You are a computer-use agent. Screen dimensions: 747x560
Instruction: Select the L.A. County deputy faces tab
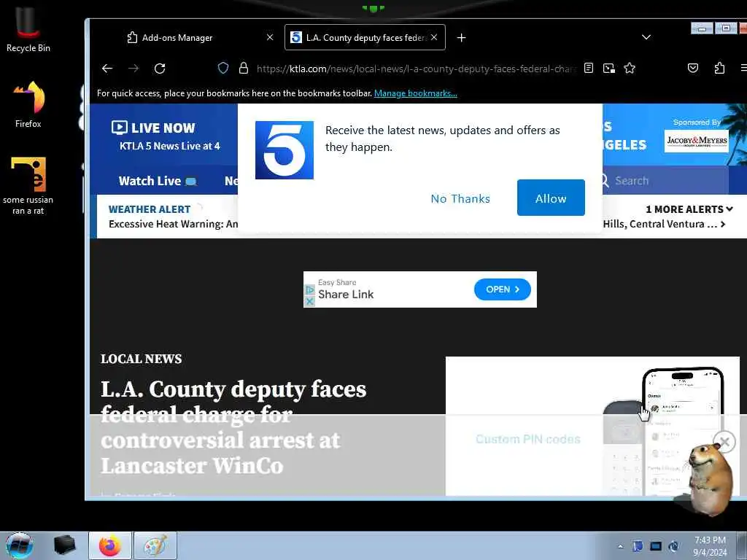point(365,38)
